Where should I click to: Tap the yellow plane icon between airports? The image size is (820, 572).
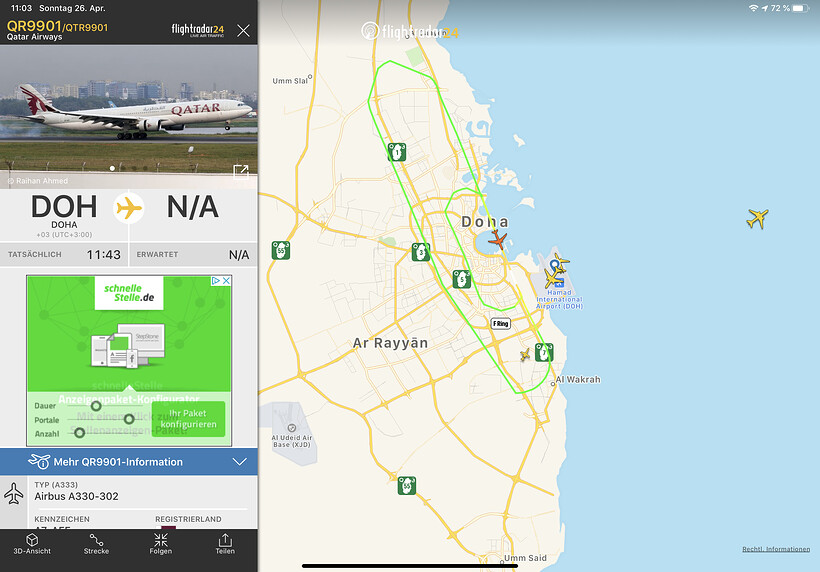(x=129, y=208)
